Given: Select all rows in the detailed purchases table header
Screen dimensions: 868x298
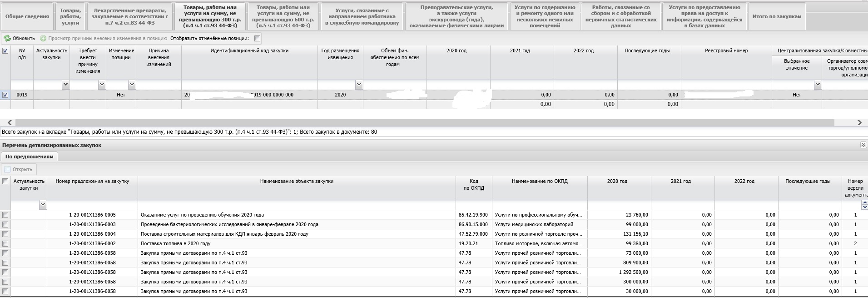Looking at the screenshot, I should 5,182.
